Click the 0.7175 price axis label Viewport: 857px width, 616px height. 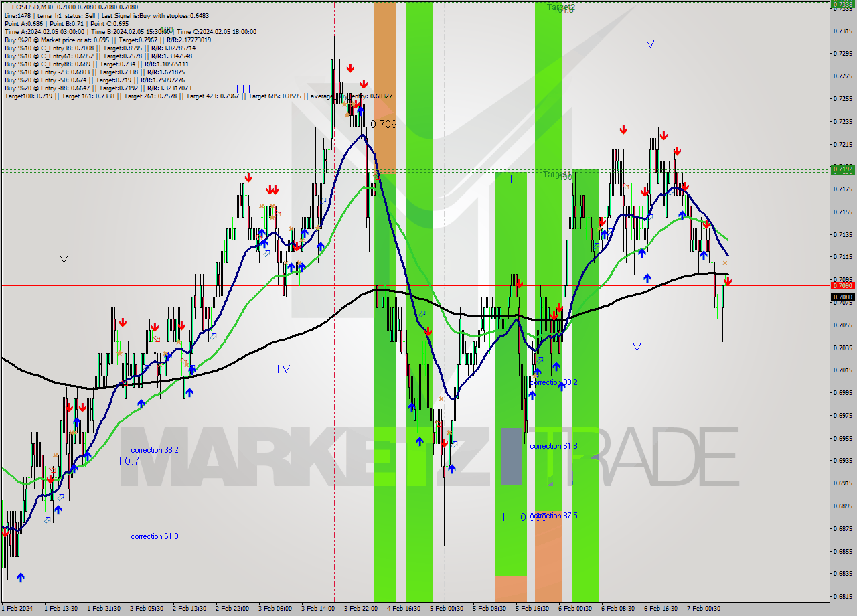842,189
